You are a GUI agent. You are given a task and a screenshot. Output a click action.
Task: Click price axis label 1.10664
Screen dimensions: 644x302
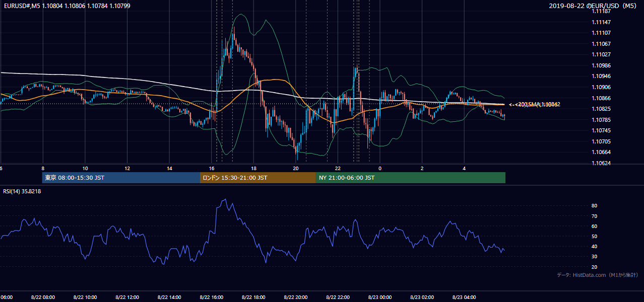point(601,152)
